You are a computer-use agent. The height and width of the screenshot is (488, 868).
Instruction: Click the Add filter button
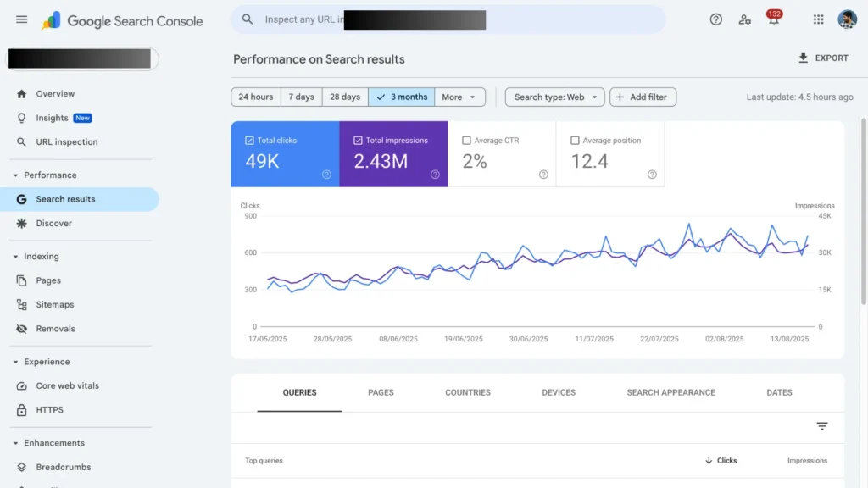(643, 97)
